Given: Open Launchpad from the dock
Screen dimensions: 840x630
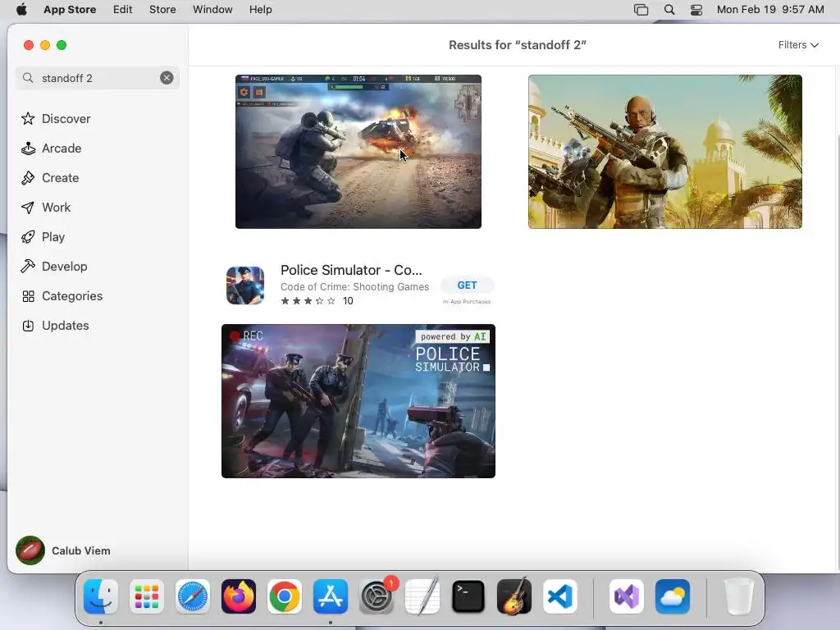Looking at the screenshot, I should pyautogui.click(x=147, y=596).
